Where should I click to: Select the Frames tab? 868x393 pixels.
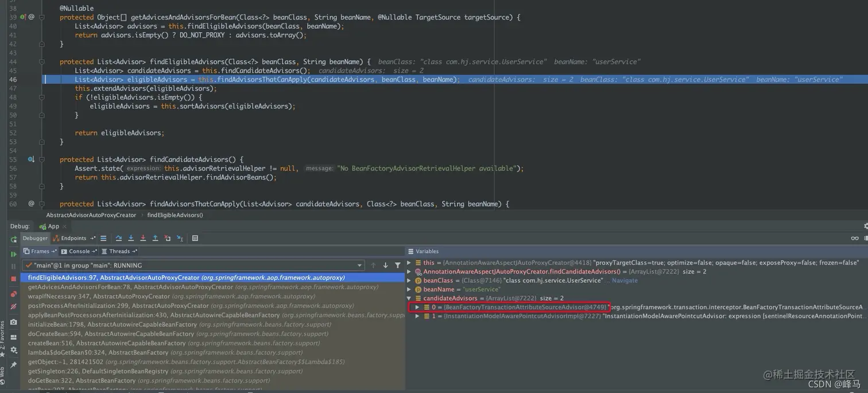(40, 251)
